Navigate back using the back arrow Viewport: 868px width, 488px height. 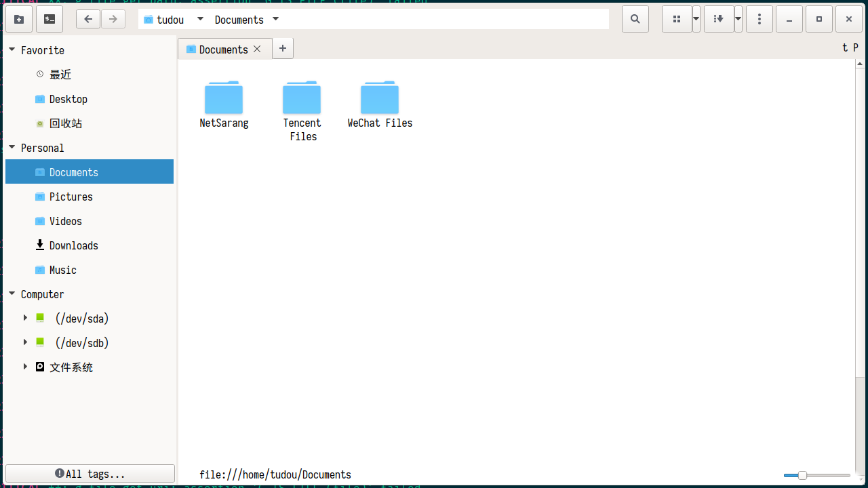pyautogui.click(x=88, y=19)
